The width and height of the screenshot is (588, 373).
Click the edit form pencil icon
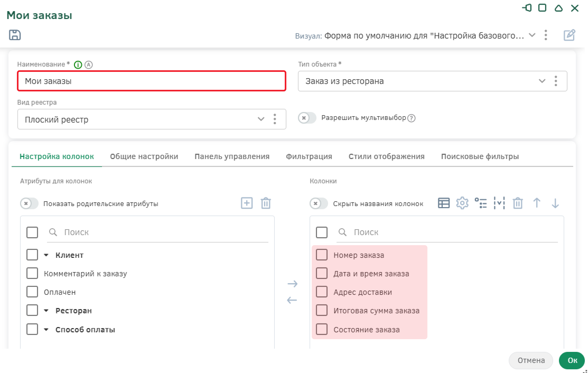pyautogui.click(x=569, y=35)
